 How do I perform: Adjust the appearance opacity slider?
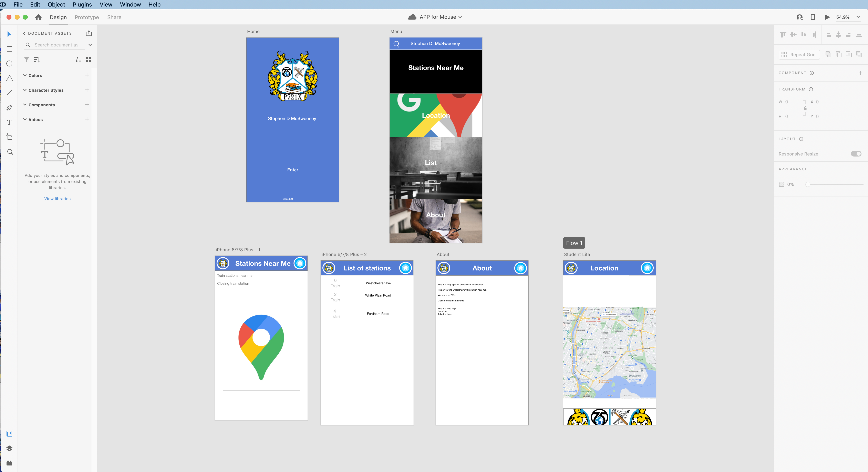(x=808, y=184)
